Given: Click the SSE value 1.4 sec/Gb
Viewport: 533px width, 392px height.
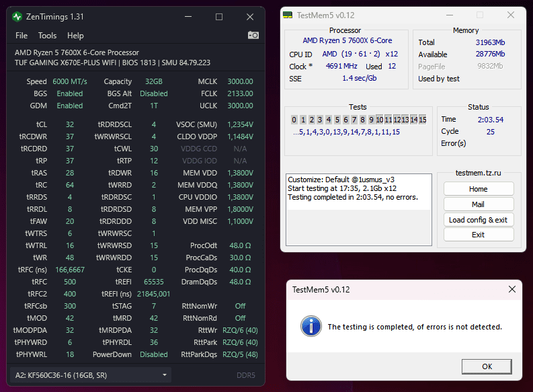Looking at the screenshot, I should (x=360, y=78).
